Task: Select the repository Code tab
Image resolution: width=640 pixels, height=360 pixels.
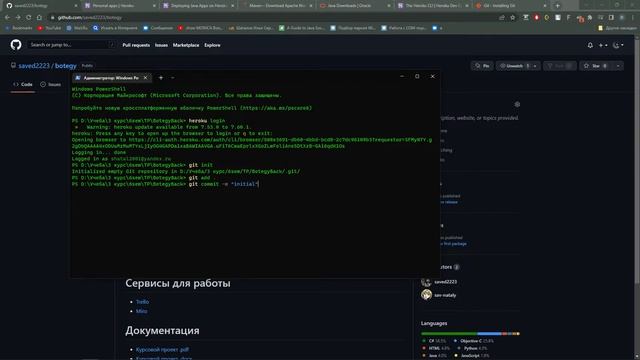Action: tap(23, 84)
